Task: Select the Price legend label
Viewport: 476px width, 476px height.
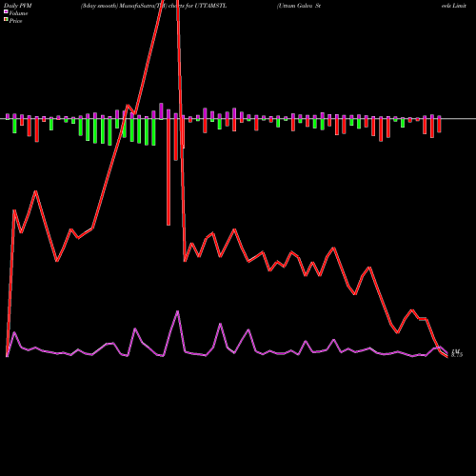Action: coord(15,21)
